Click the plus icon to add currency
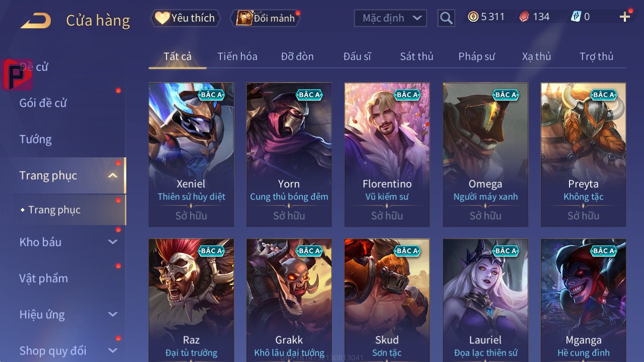644x362 pixels. pyautogui.click(x=625, y=17)
